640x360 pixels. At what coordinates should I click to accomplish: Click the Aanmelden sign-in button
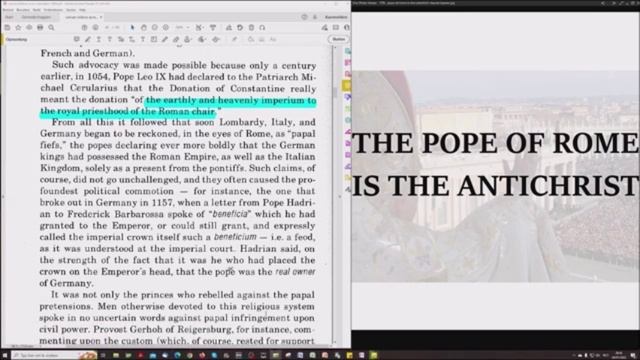(336, 17)
